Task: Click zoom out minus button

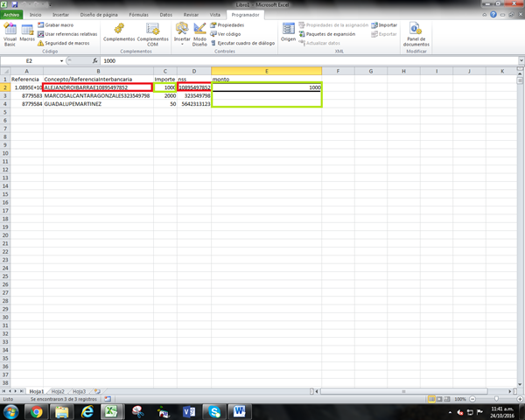Action: 472,399
